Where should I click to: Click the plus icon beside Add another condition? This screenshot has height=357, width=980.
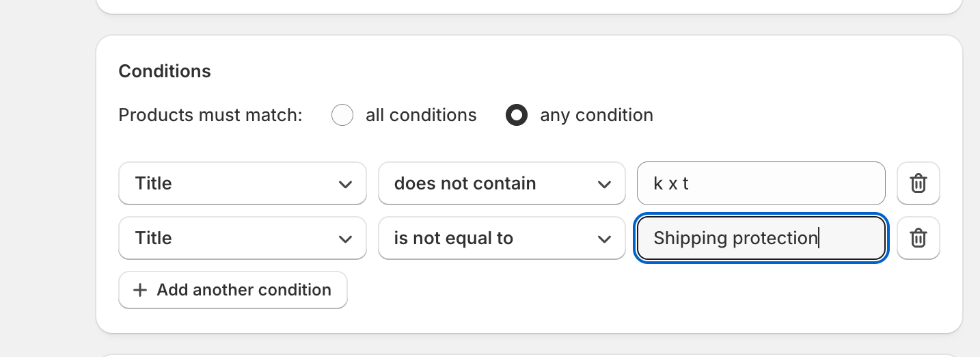(140, 290)
